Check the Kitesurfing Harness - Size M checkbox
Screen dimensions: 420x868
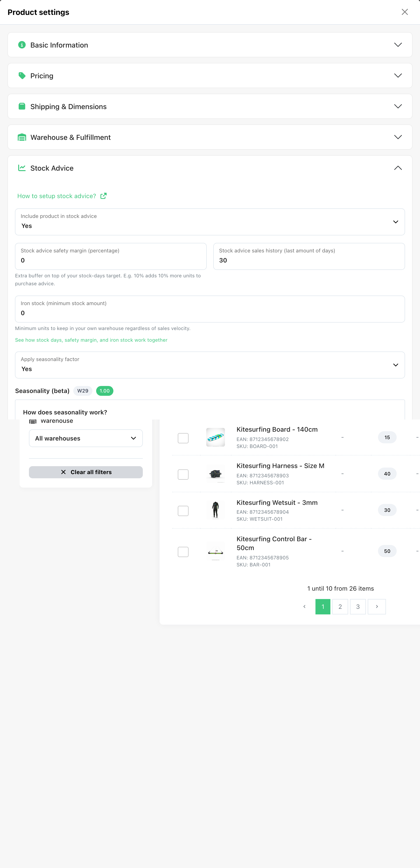183,474
